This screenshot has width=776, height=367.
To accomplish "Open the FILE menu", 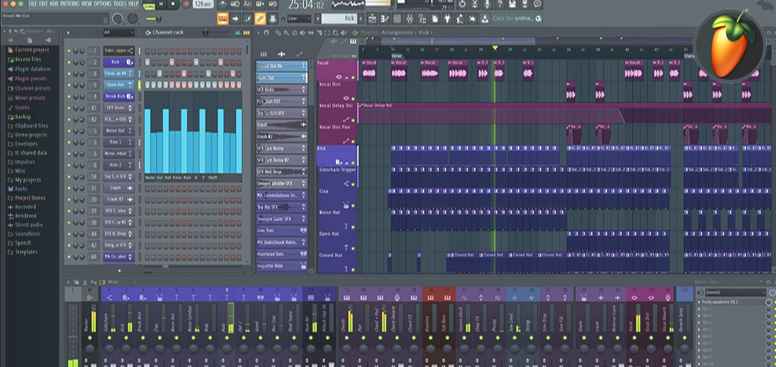I will [x=34, y=4].
